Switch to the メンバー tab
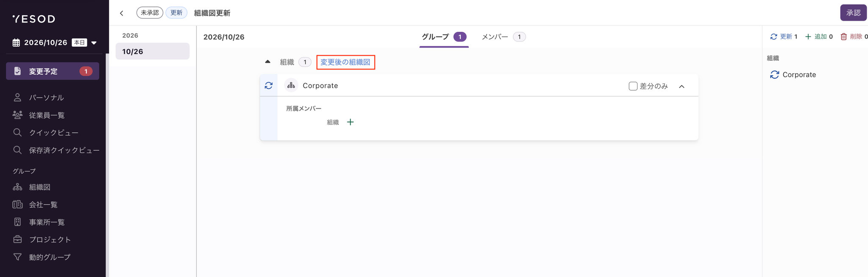868x277 pixels. [504, 37]
